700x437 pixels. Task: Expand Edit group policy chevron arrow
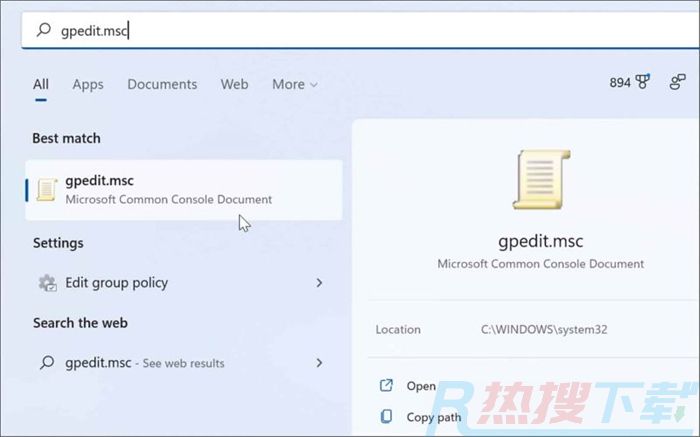coord(319,283)
